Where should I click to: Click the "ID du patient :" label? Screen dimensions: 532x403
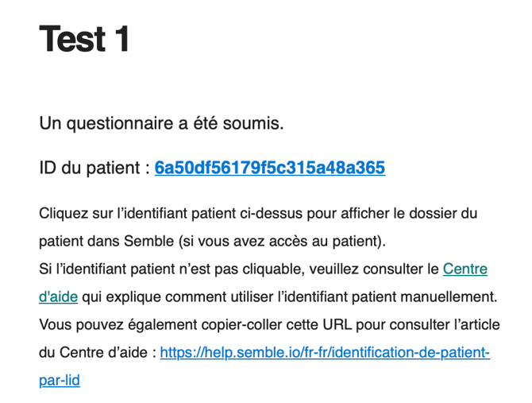(x=94, y=168)
